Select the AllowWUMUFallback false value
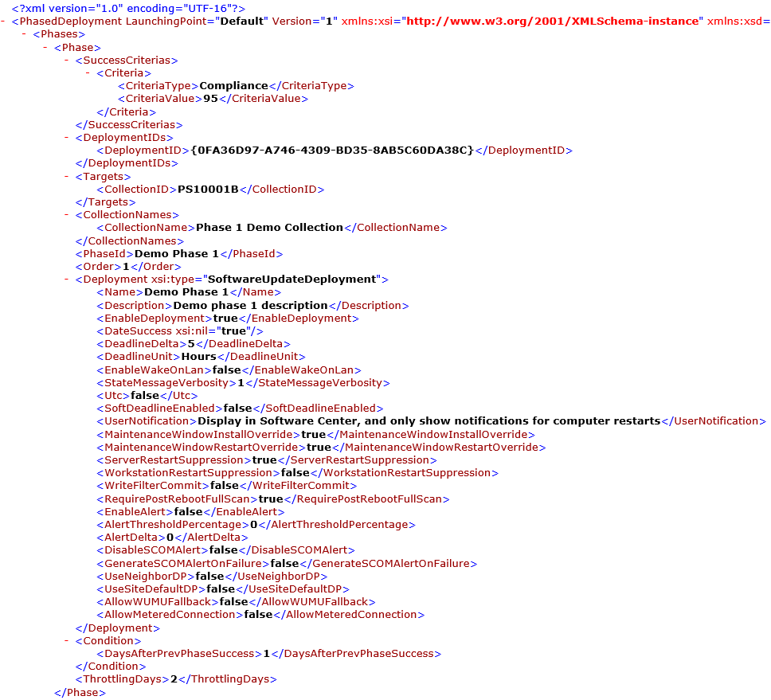 [233, 602]
